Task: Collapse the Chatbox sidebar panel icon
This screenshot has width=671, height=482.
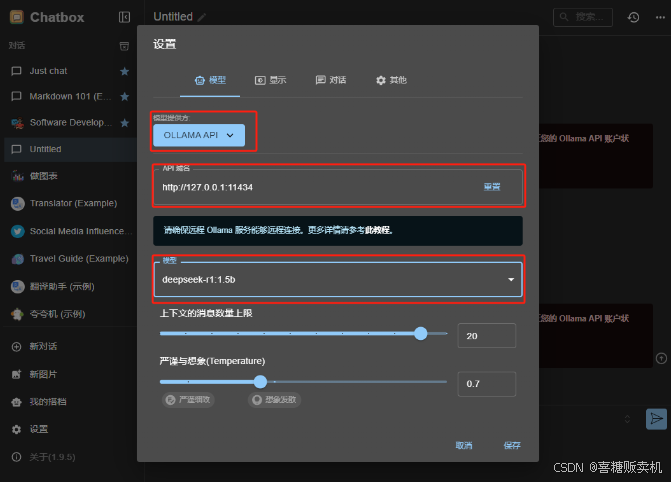Action: click(x=124, y=17)
